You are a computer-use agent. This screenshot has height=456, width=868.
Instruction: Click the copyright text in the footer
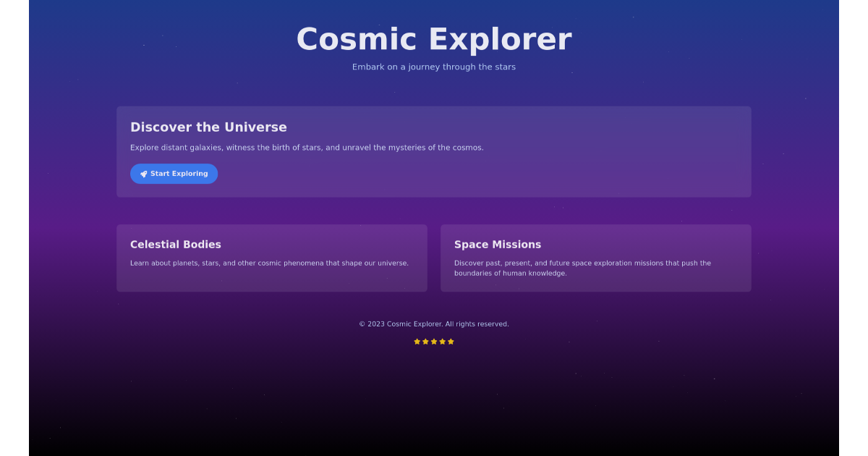434,324
